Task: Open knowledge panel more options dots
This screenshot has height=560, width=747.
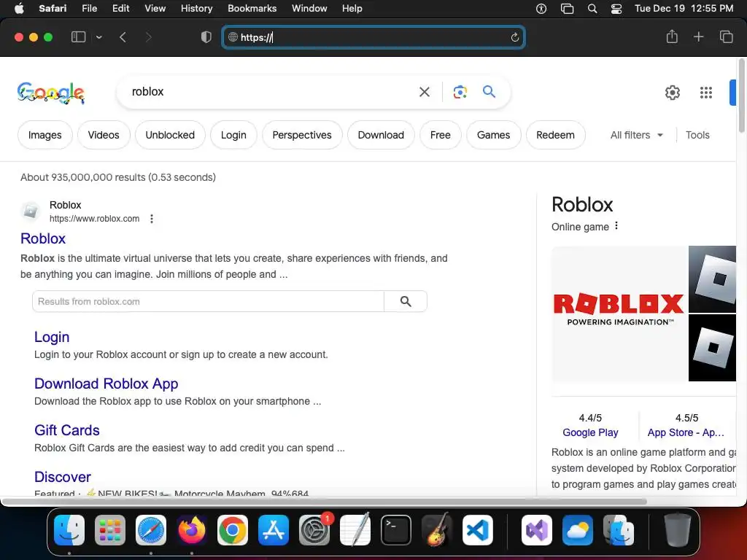Action: (616, 226)
